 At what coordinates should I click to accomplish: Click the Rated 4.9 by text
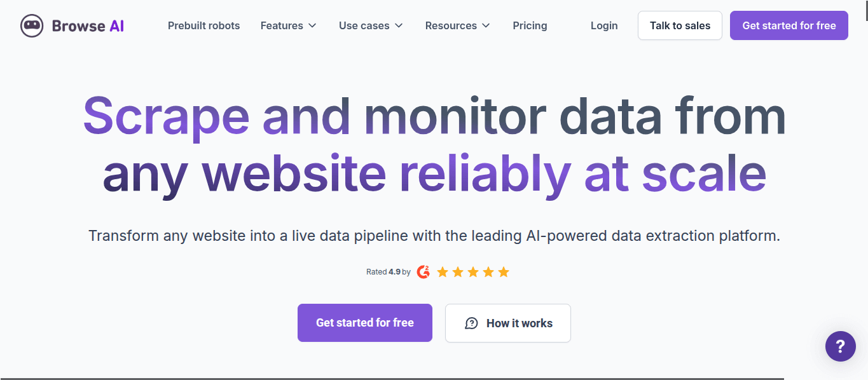click(x=389, y=272)
